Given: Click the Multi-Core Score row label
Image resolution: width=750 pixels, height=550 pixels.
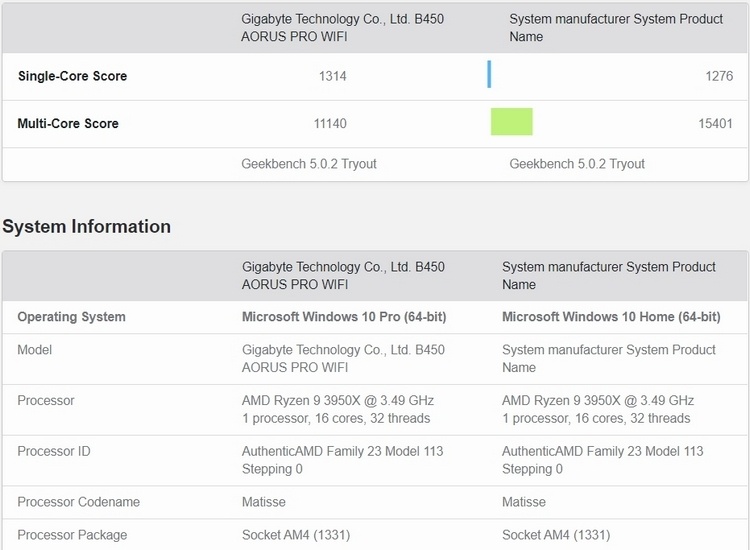Looking at the screenshot, I should [x=68, y=124].
